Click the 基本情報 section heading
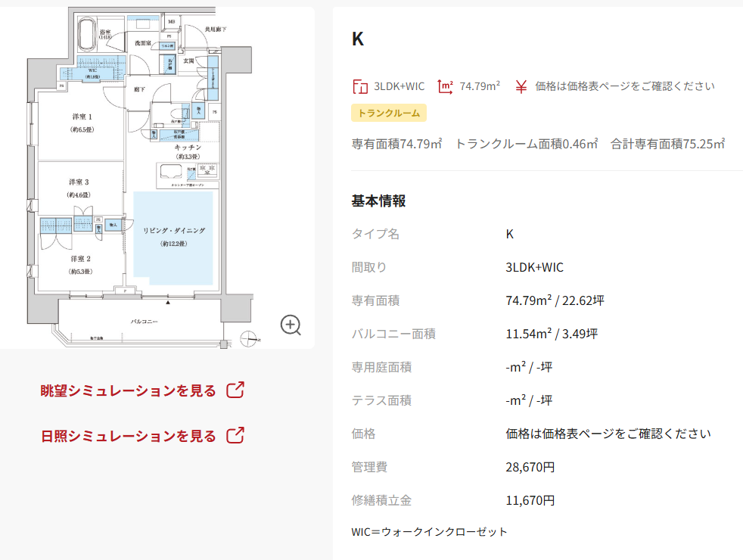 (378, 201)
